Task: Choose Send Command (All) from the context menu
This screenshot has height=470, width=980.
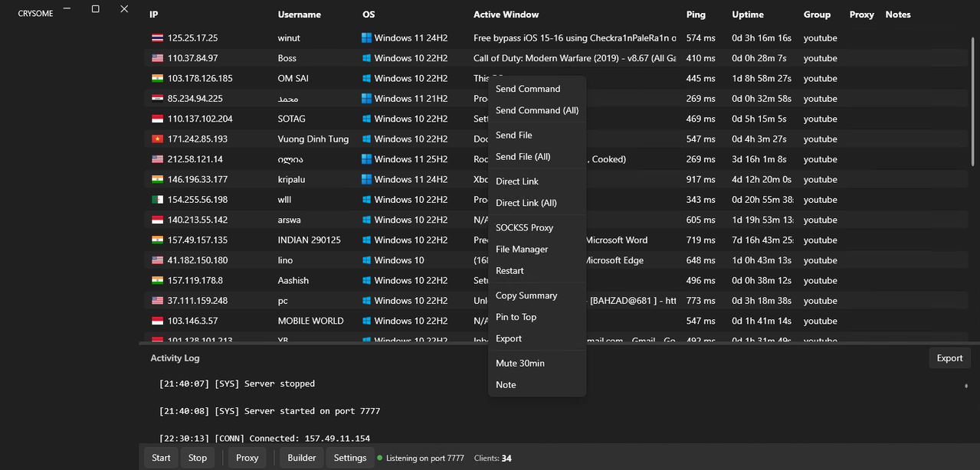Action: pos(537,110)
